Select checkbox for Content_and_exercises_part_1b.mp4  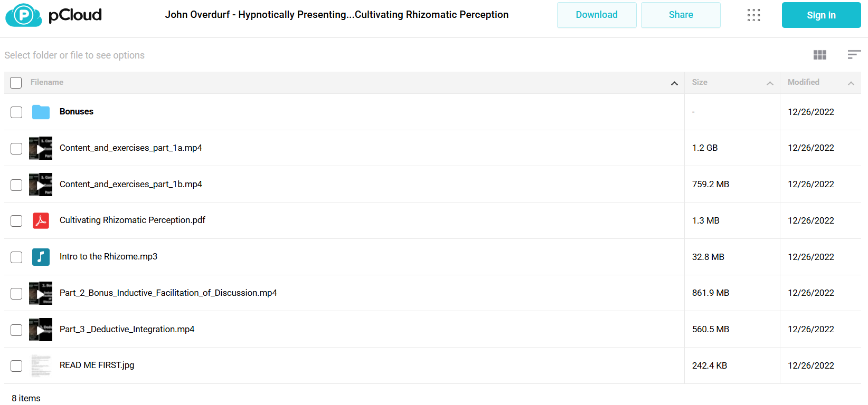tap(16, 185)
